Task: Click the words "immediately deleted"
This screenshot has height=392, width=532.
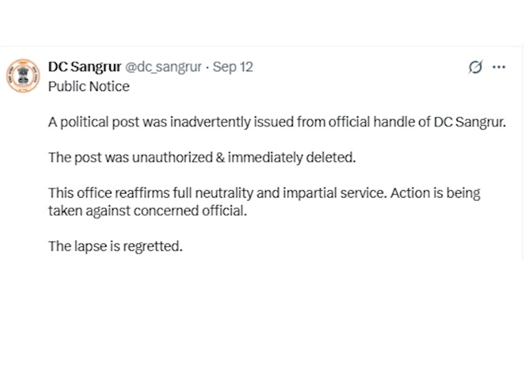Action: coord(292,158)
